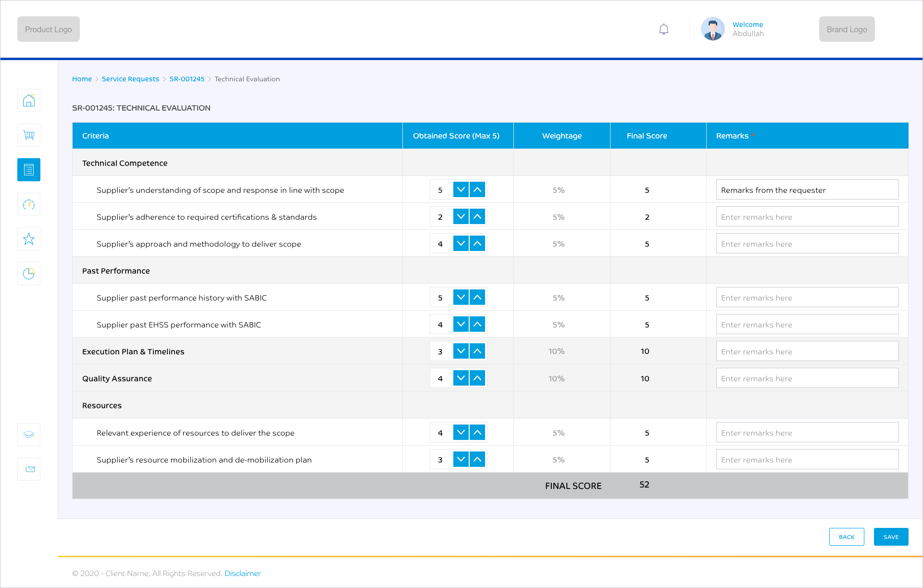Go to Service Requests breadcrumb
The width and height of the screenshot is (923, 588).
point(130,79)
